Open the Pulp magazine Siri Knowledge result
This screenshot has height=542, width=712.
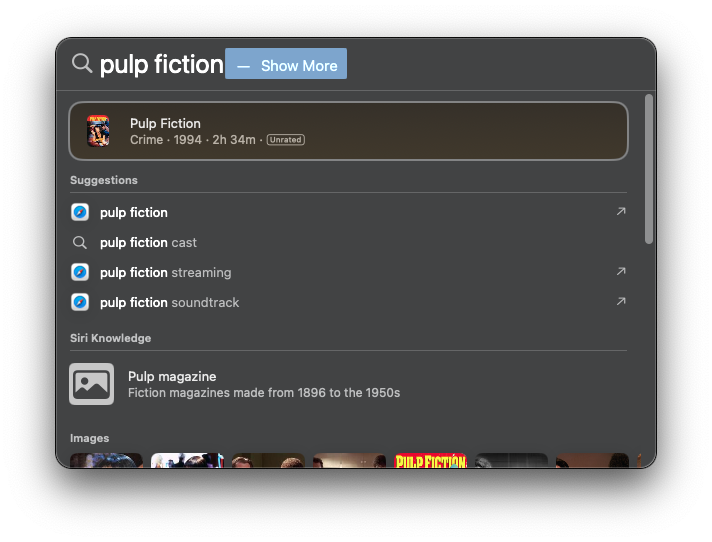pyautogui.click(x=348, y=384)
